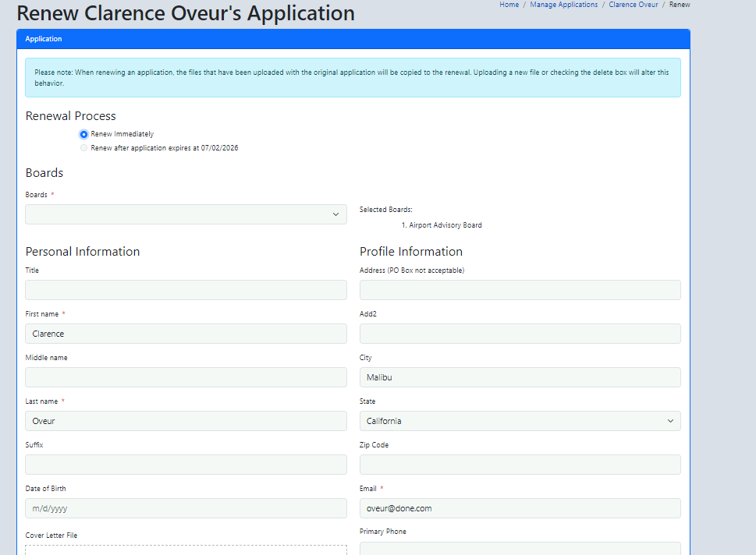Viewport: 756px width, 555px height.
Task: Click the Middle name text box
Action: click(186, 377)
